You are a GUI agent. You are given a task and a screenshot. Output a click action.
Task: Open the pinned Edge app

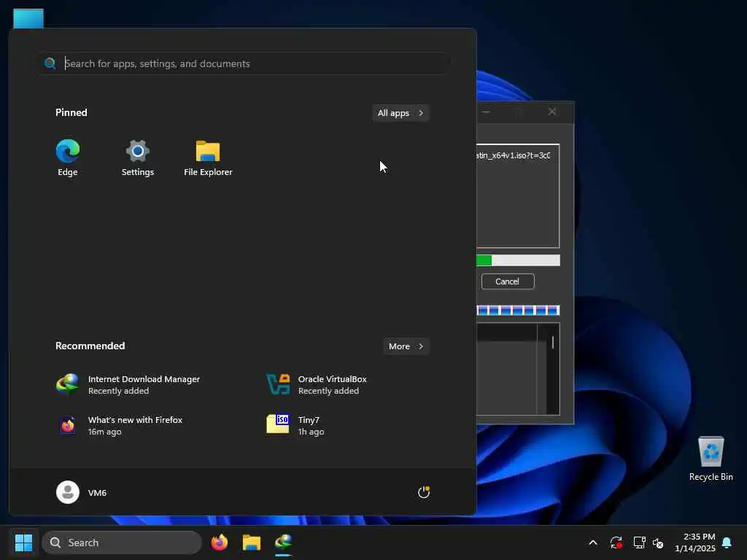(68, 157)
